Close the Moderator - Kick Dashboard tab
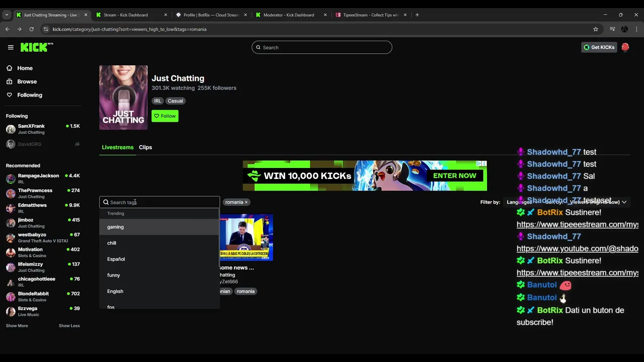Image resolution: width=644 pixels, height=362 pixels. (326, 15)
